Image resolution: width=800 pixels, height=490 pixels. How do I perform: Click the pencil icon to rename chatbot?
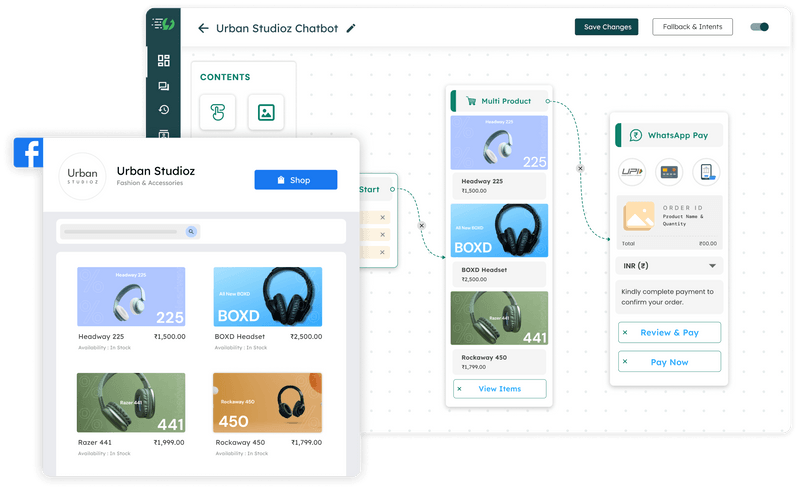tap(351, 28)
